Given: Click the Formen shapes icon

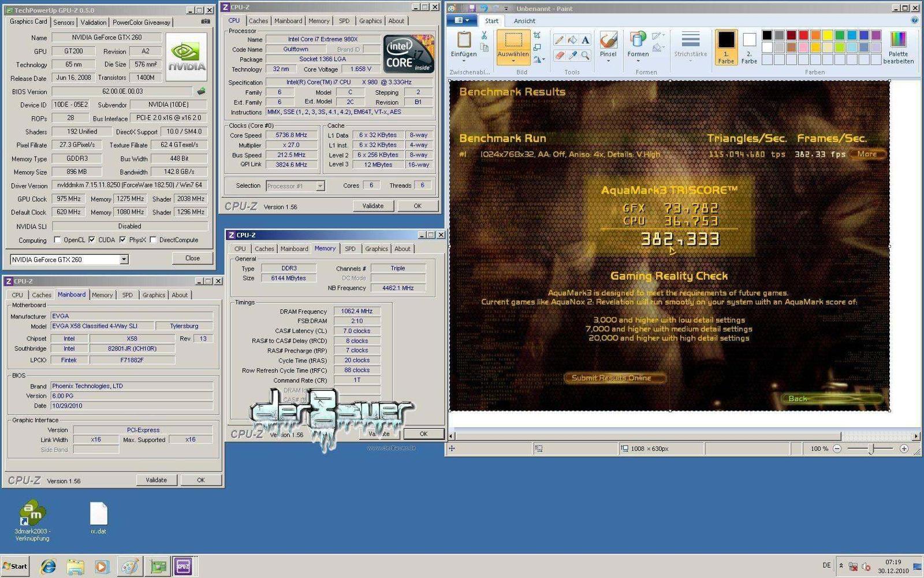Looking at the screenshot, I should coord(638,39).
